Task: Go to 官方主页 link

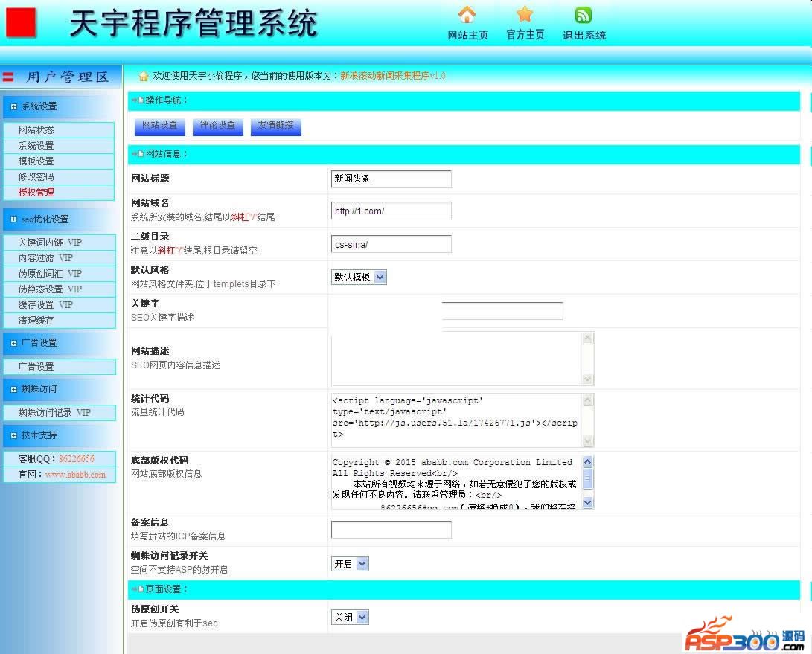Action: tap(525, 35)
